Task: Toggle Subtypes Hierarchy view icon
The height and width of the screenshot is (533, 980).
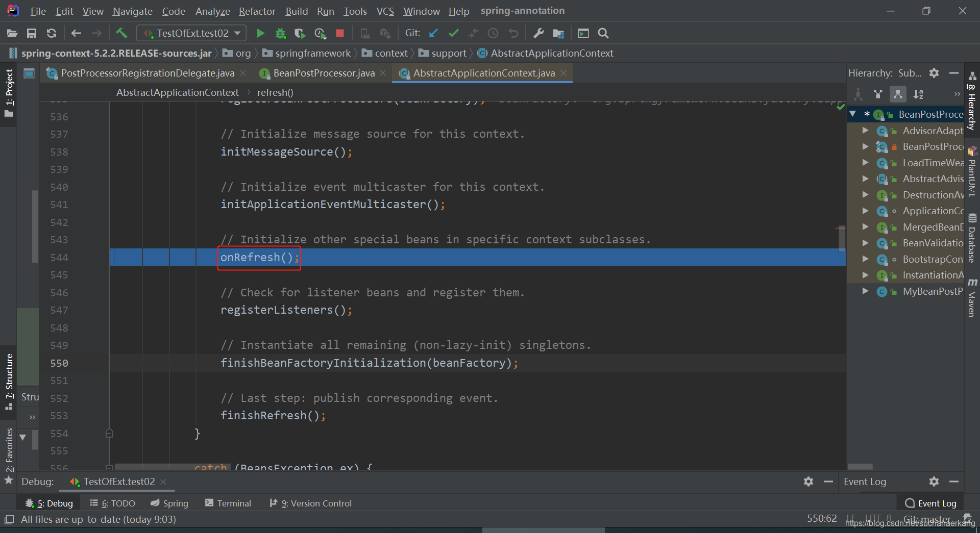Action: pos(898,94)
